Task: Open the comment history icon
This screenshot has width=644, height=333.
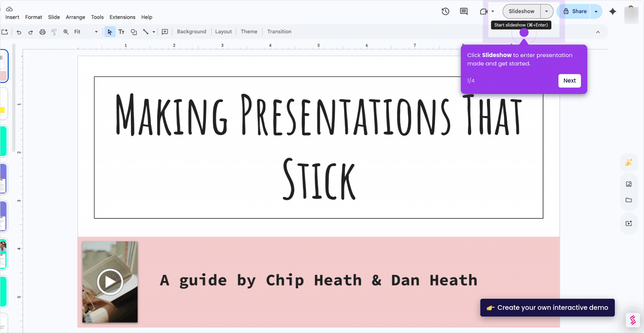Action: pyautogui.click(x=464, y=11)
